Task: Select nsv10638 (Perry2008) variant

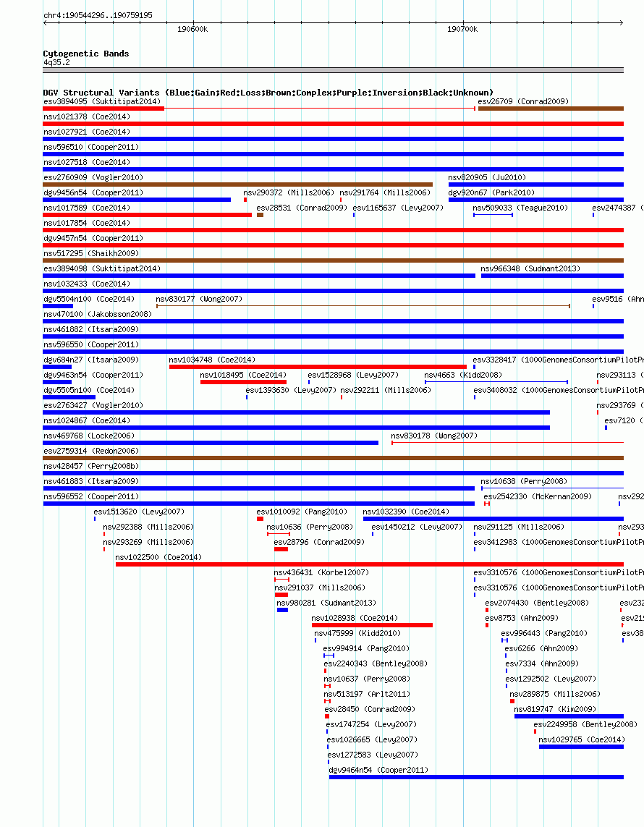Action: pyautogui.click(x=552, y=488)
